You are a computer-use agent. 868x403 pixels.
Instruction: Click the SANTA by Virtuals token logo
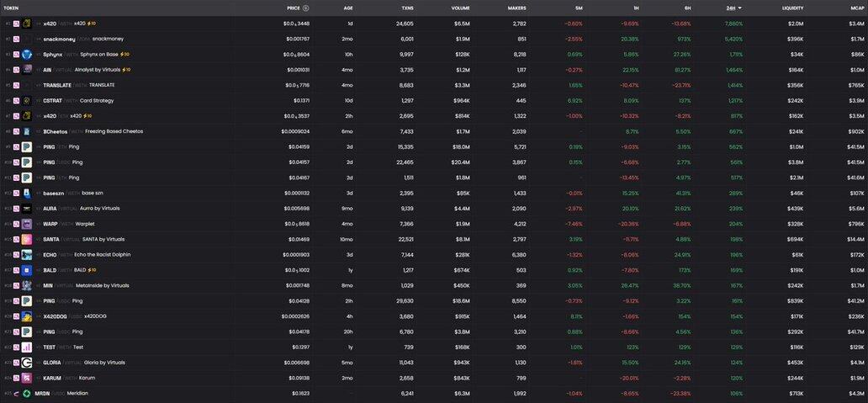click(x=27, y=239)
